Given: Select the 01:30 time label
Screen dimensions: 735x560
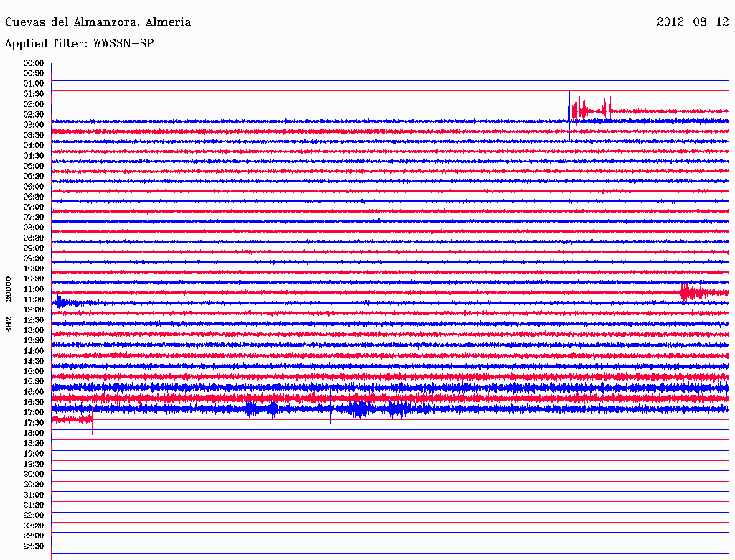Looking at the screenshot, I should coord(34,94).
